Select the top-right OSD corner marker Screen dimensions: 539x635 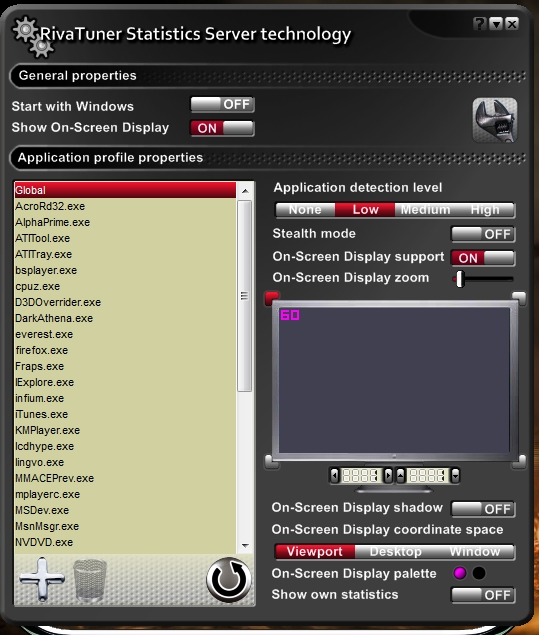pos(519,298)
